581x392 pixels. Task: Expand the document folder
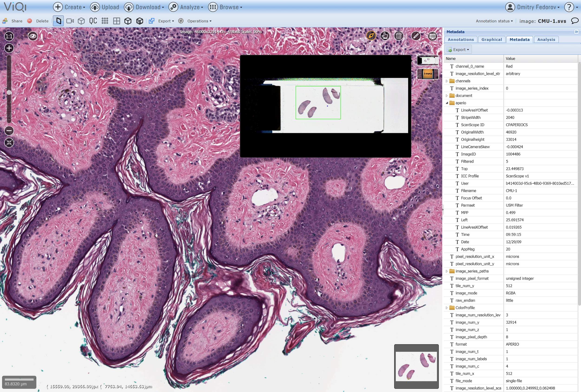[x=446, y=96]
